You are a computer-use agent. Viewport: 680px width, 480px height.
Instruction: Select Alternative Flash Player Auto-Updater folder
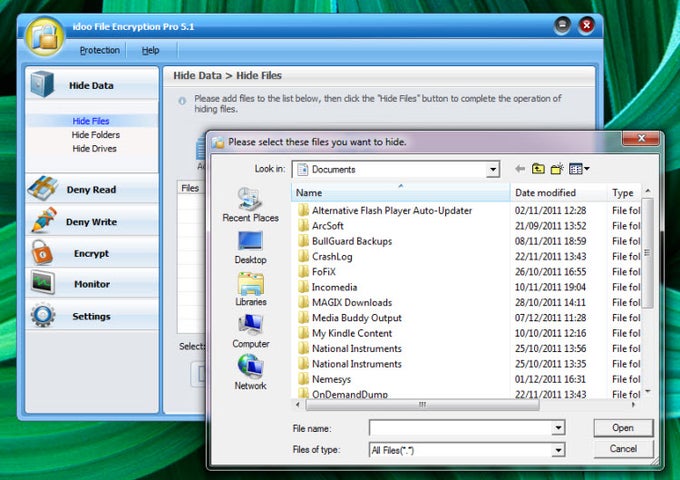click(x=392, y=210)
